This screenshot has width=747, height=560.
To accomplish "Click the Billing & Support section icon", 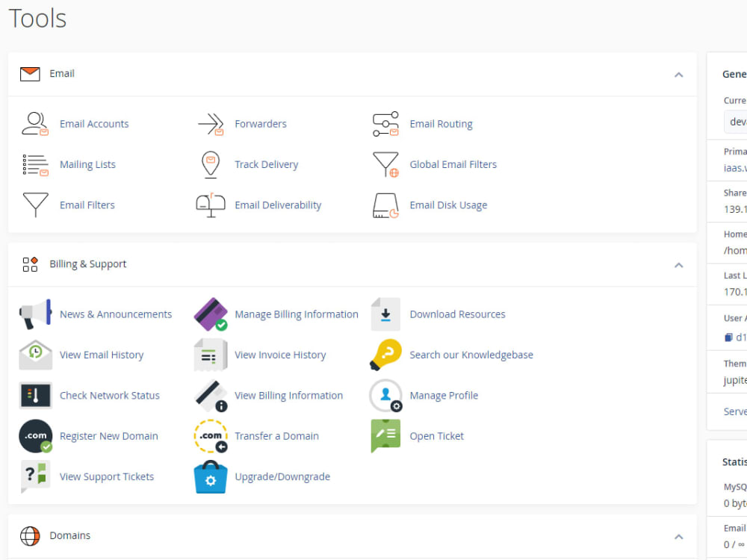I will tap(30, 264).
